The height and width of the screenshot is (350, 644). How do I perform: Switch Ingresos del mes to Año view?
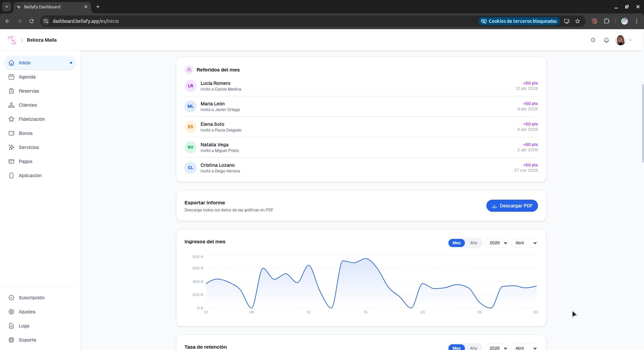(x=473, y=243)
